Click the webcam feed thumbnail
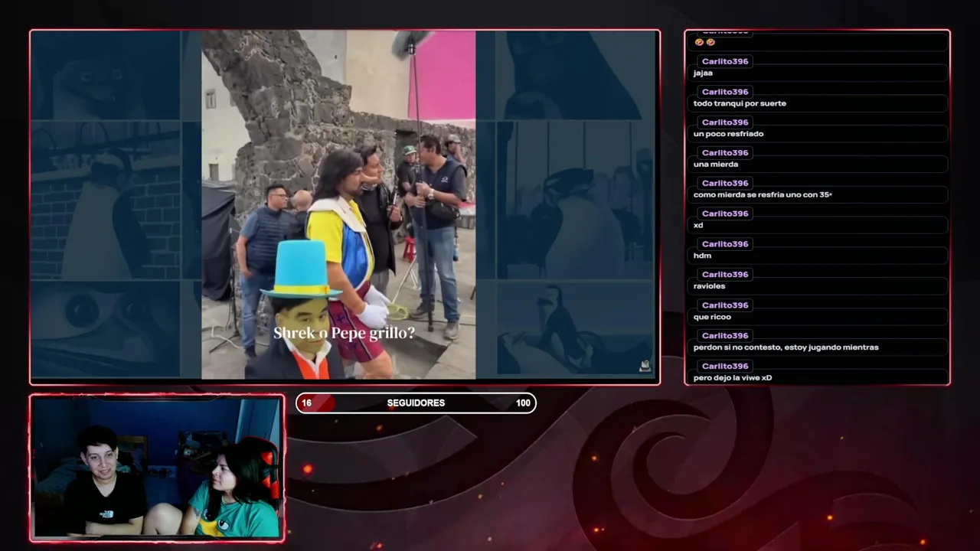The image size is (980, 551). [157, 468]
